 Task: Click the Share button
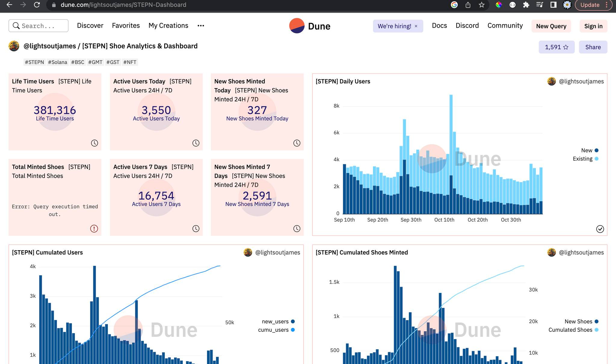(593, 47)
